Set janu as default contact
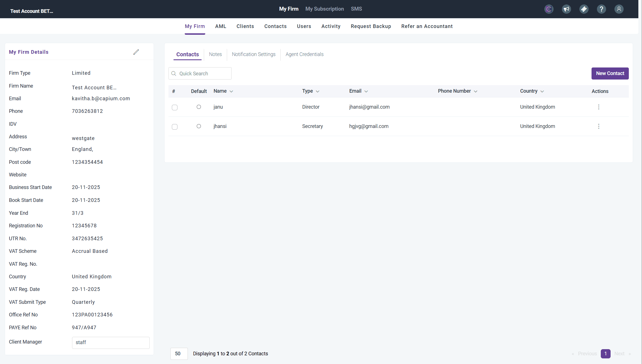The height and width of the screenshot is (364, 642). (x=199, y=107)
